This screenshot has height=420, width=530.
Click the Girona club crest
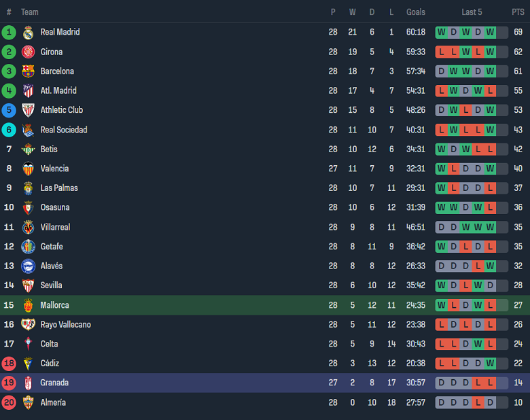28,52
